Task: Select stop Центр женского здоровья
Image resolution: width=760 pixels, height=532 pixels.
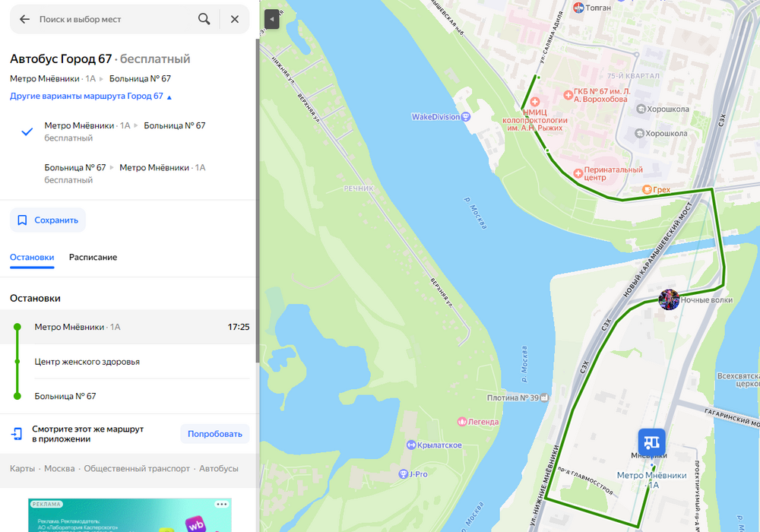Action: [x=128, y=362]
